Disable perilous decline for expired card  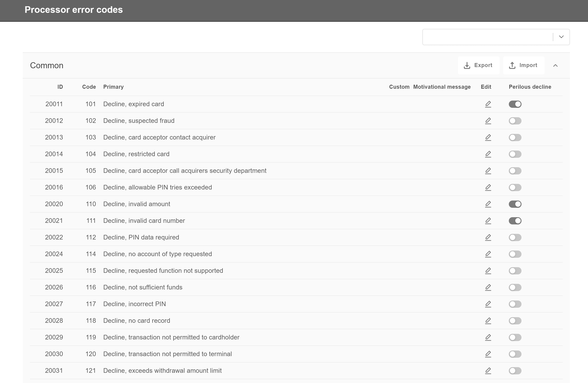point(515,104)
